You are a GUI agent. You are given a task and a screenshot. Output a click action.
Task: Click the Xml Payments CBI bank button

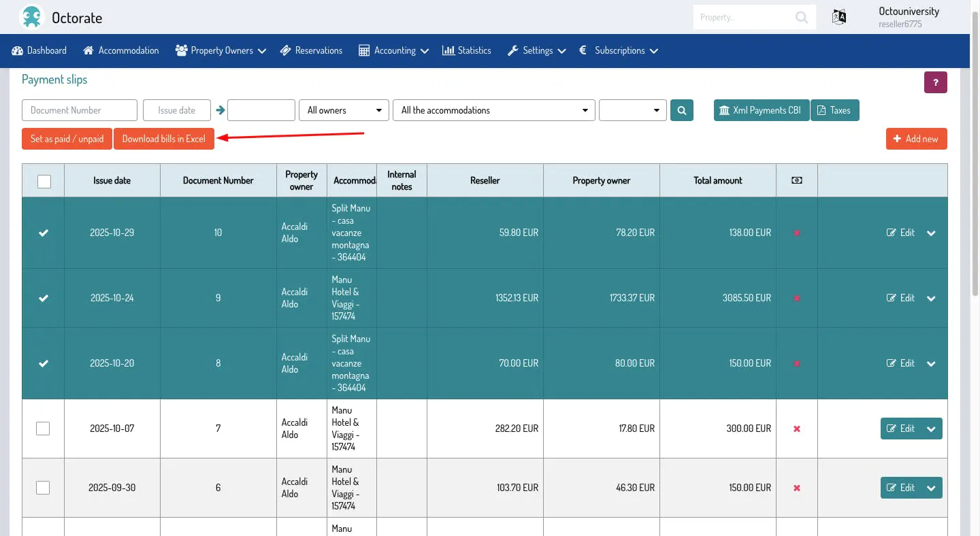(x=761, y=110)
